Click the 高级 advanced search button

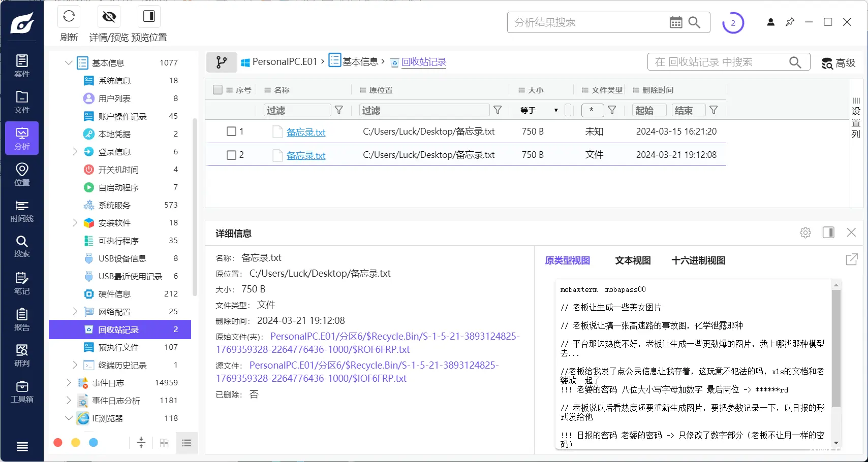point(839,63)
